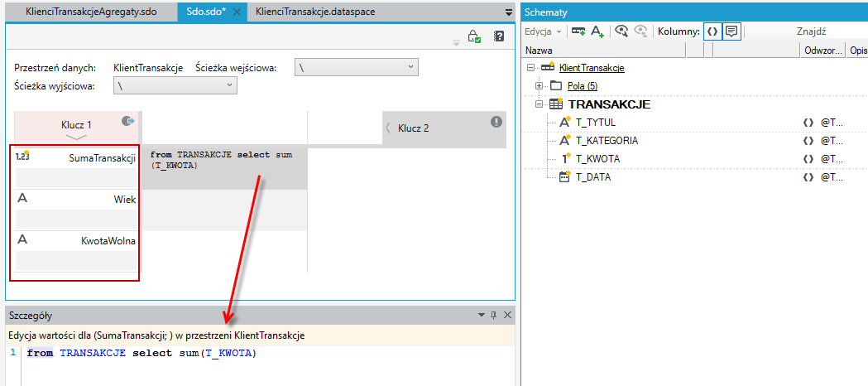Click the Pola folder icon

pyautogui.click(x=556, y=86)
